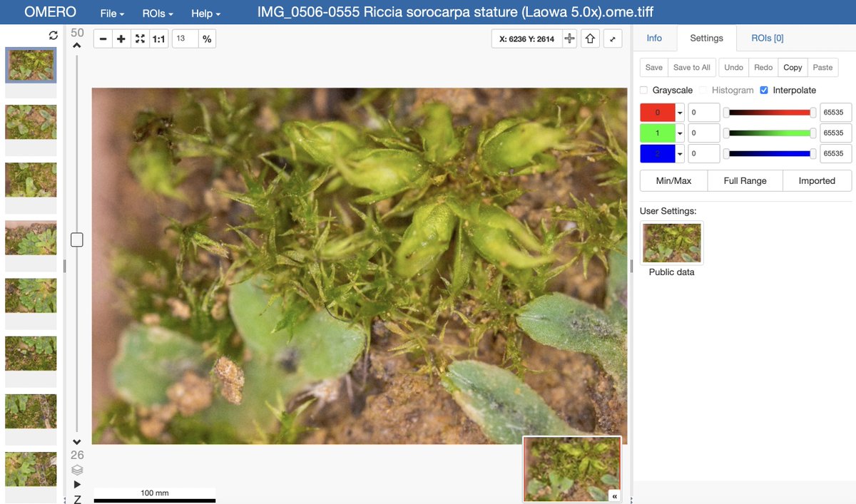The width and height of the screenshot is (856, 504).
Task: Open red channel color dropdown
Action: click(x=681, y=113)
